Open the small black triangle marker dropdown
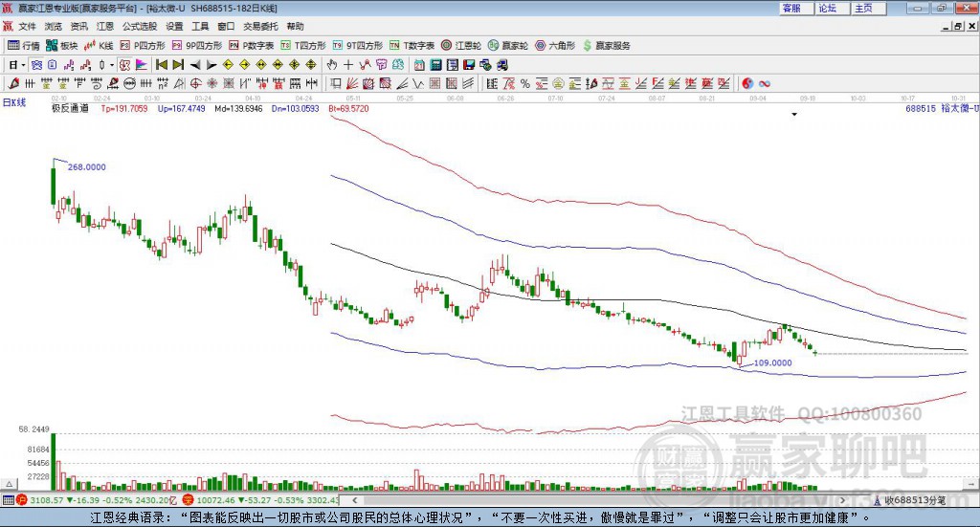 (x=794, y=114)
